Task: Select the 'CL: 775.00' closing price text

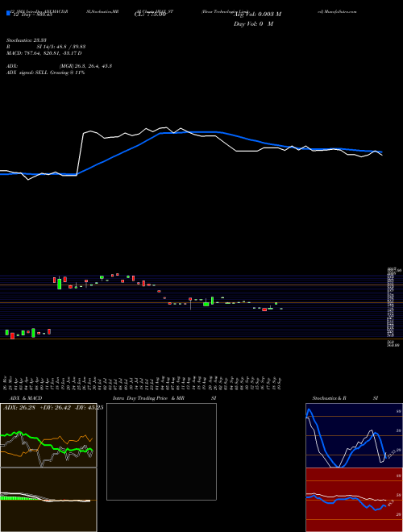Action: point(150,15)
